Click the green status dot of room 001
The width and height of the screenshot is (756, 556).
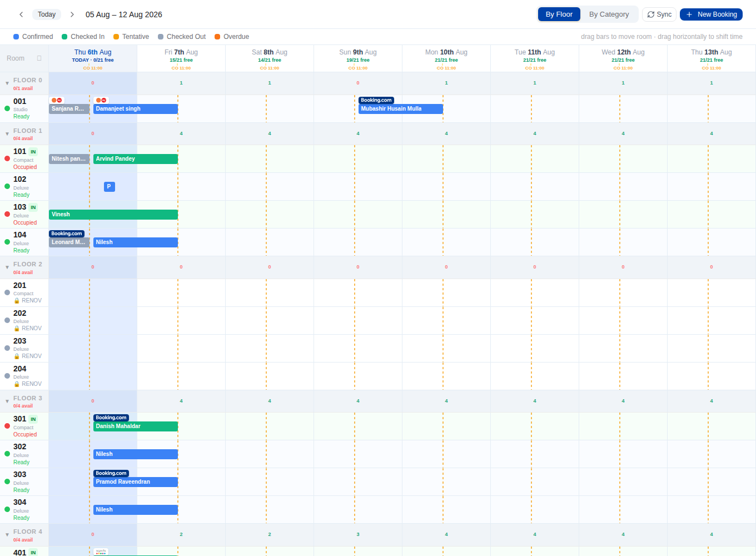[x=7, y=108]
